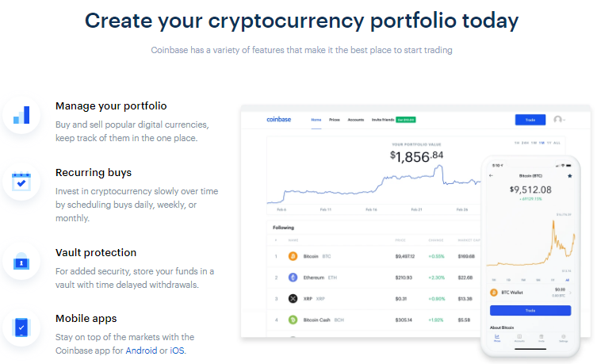Tap the star favorite icon on phone mockup

pyautogui.click(x=570, y=176)
